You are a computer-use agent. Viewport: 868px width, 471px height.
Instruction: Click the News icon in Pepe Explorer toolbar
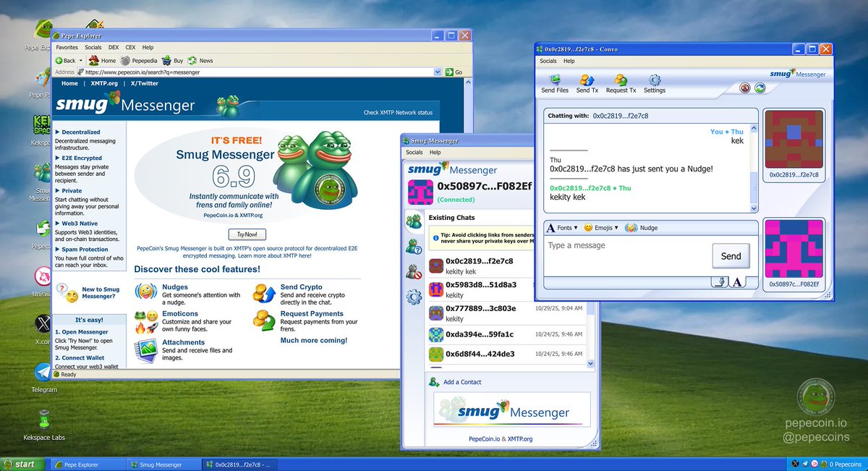[x=192, y=61]
